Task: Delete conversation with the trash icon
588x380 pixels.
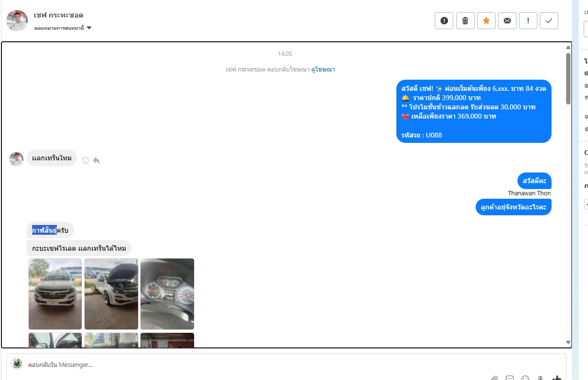Action: pyautogui.click(x=465, y=20)
